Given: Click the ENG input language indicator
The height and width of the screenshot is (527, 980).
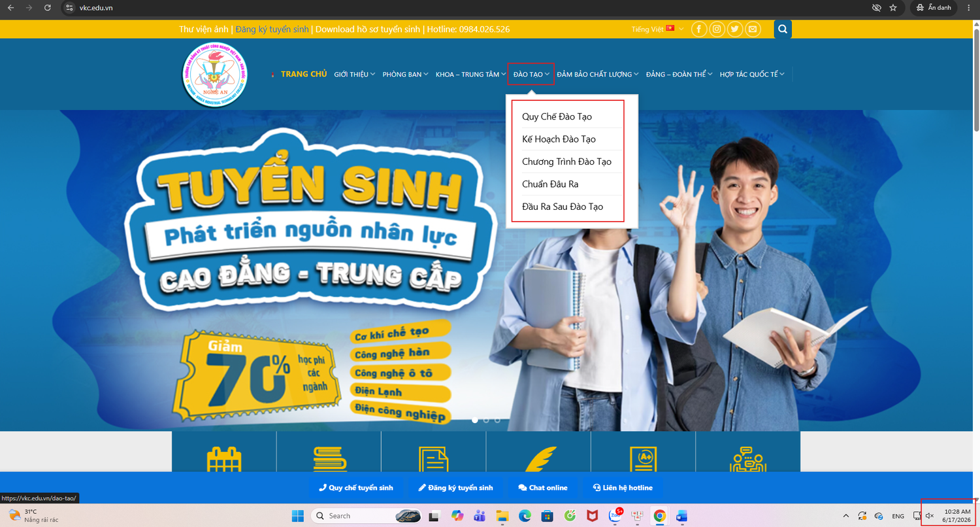Looking at the screenshot, I should 898,516.
